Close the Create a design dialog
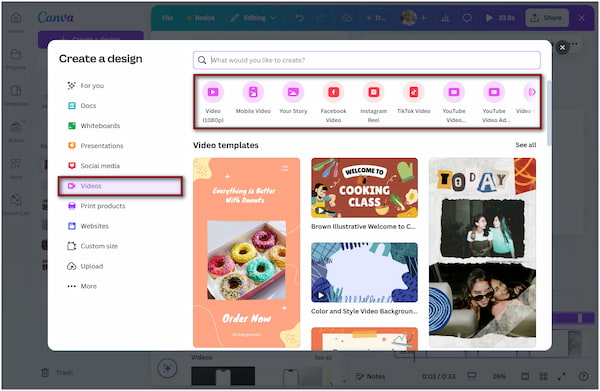The image size is (600, 391). tap(562, 47)
